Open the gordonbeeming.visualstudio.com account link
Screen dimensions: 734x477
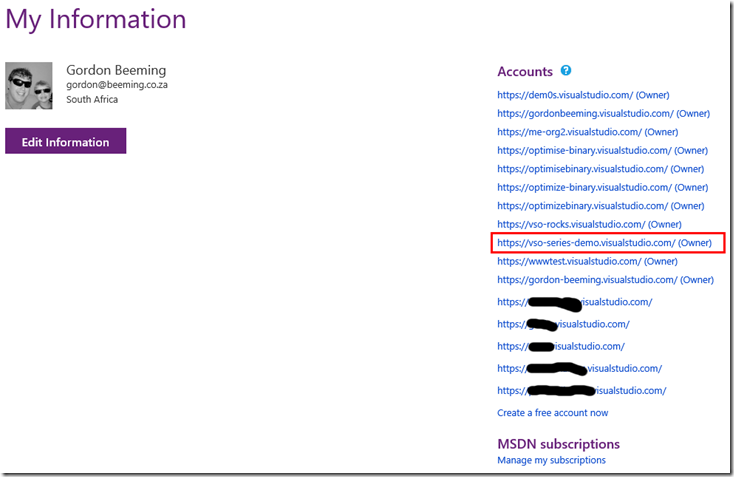coord(603,114)
